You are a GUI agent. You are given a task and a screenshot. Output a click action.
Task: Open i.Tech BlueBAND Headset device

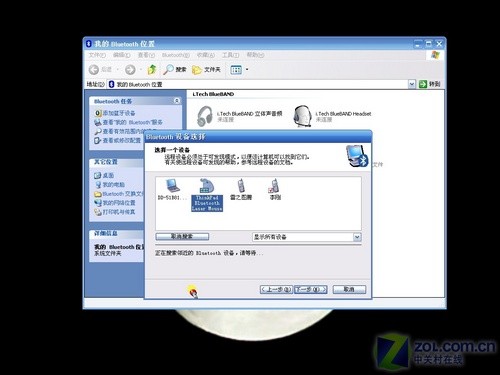pyautogui.click(x=332, y=116)
